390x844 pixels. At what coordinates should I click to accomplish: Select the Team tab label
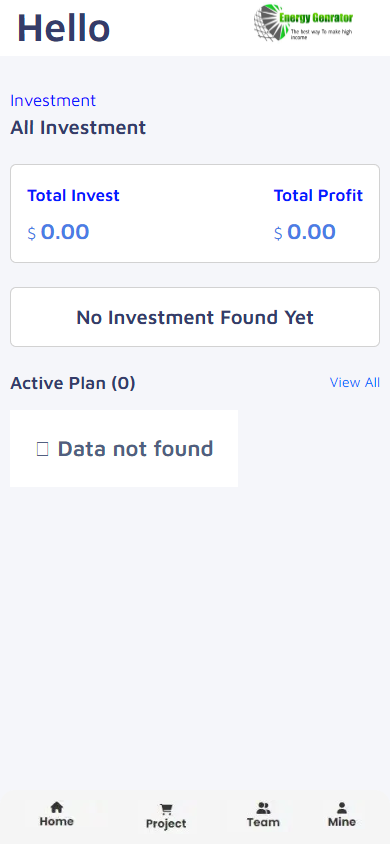pyautogui.click(x=263, y=822)
